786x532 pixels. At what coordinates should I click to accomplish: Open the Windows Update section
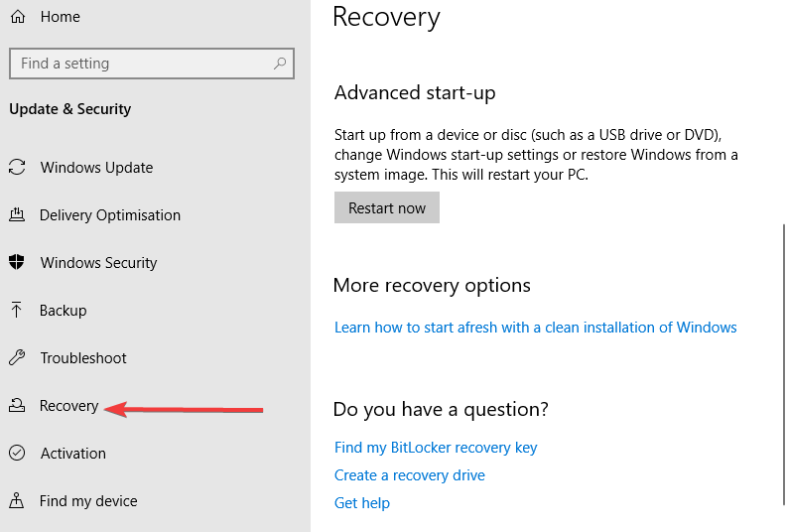coord(96,168)
